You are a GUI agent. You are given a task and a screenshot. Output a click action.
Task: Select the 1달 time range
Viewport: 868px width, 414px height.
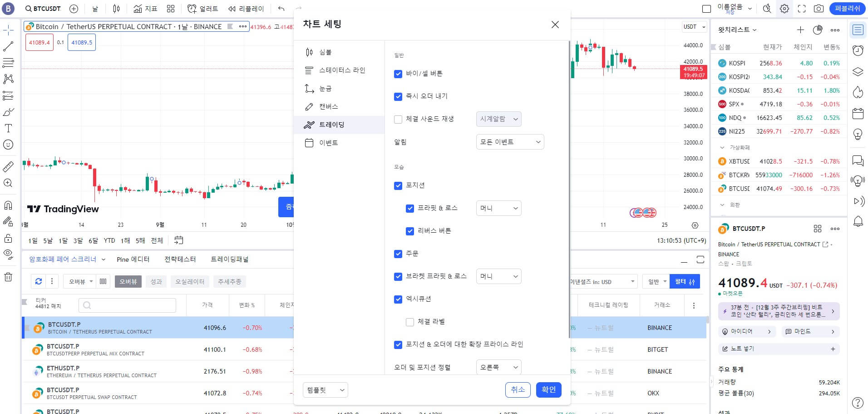coord(63,241)
